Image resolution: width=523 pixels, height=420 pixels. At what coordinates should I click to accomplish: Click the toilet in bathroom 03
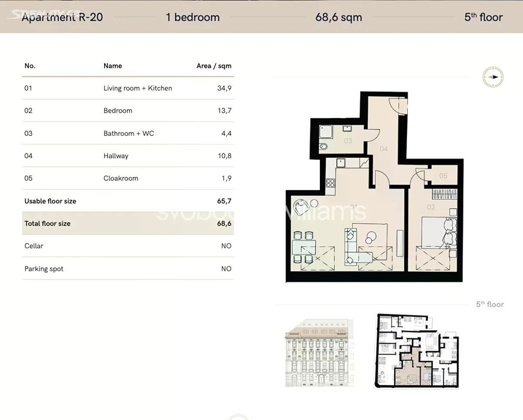[x=323, y=146]
